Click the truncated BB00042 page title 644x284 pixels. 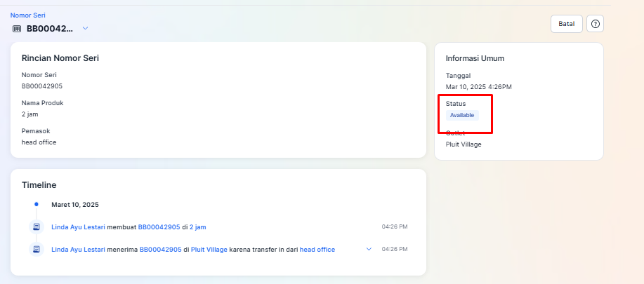click(50, 29)
